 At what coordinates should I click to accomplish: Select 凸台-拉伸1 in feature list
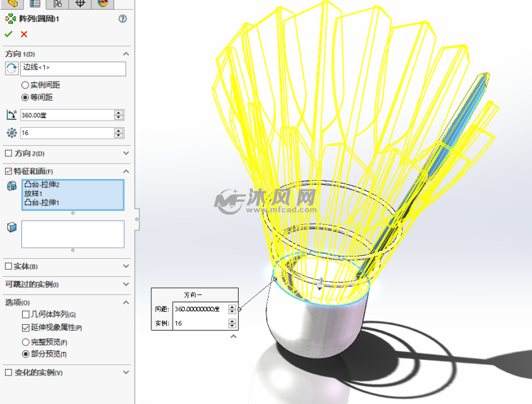pyautogui.click(x=42, y=202)
